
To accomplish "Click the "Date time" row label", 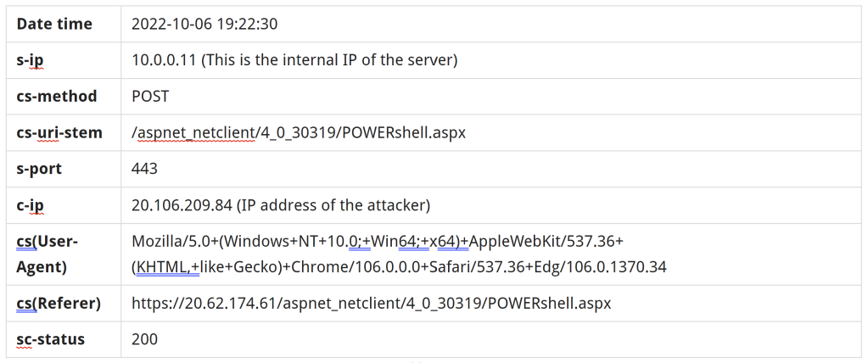I will point(54,24).
